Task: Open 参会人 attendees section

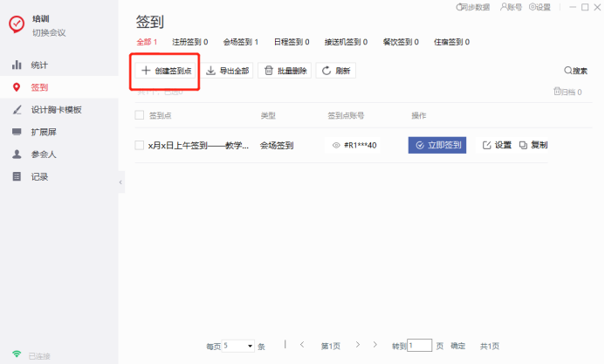Action: 43,155
